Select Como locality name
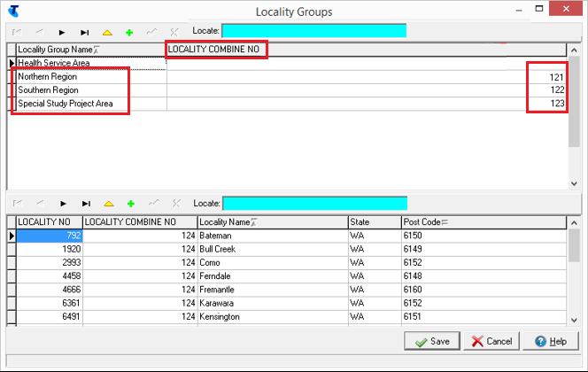The width and height of the screenshot is (588, 372). tap(273, 262)
